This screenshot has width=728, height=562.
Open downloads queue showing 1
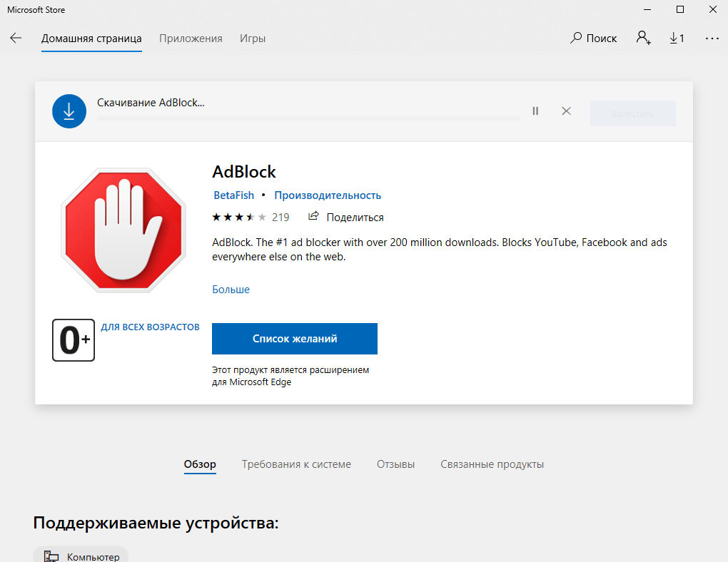pyautogui.click(x=677, y=38)
